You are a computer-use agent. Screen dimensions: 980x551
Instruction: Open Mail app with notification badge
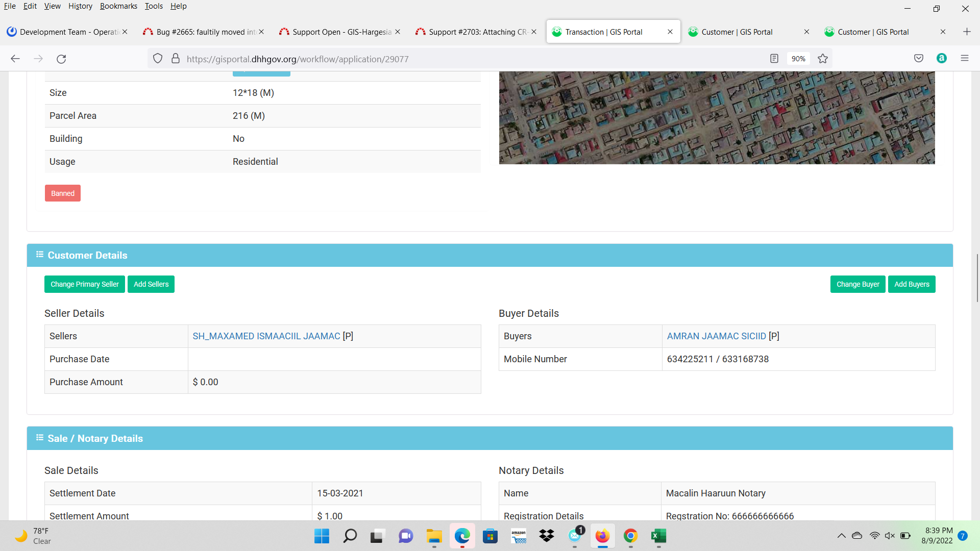(575, 536)
